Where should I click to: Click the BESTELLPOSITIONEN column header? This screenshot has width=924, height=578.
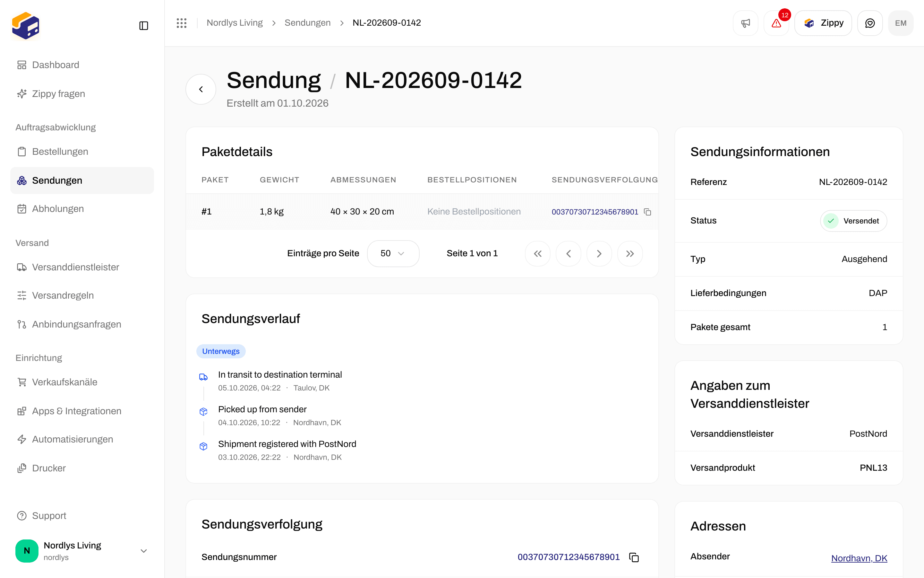pyautogui.click(x=472, y=180)
